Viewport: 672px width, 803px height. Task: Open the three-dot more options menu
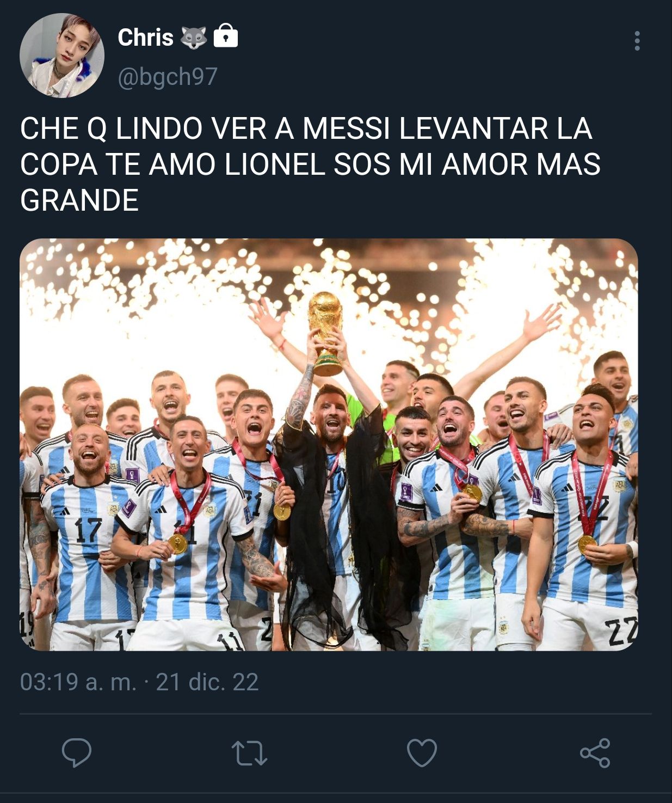(637, 41)
